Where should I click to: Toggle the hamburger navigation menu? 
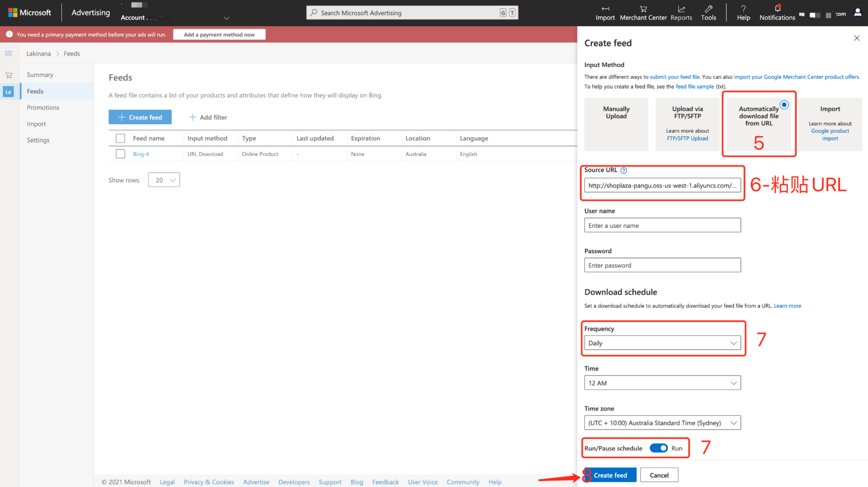click(8, 53)
